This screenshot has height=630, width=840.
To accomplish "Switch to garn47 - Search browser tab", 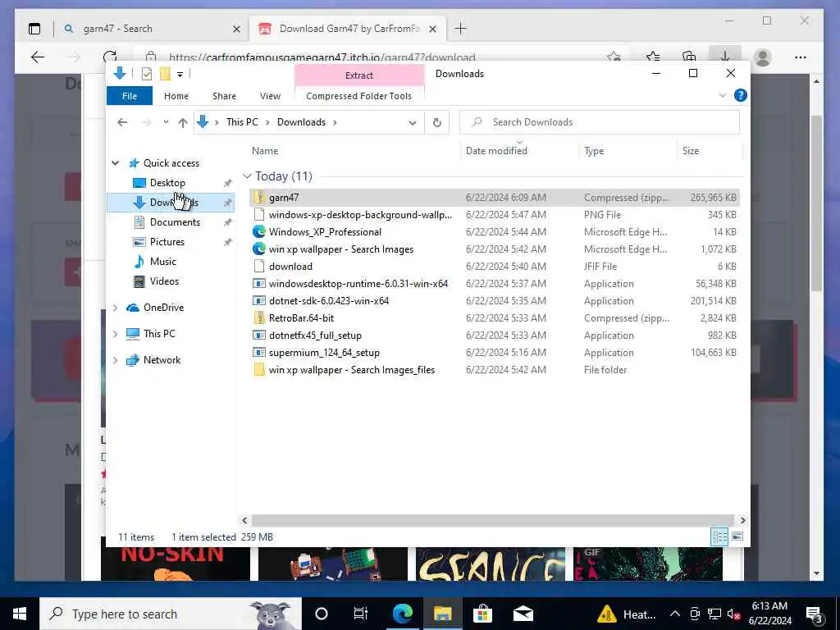I will [x=152, y=29].
